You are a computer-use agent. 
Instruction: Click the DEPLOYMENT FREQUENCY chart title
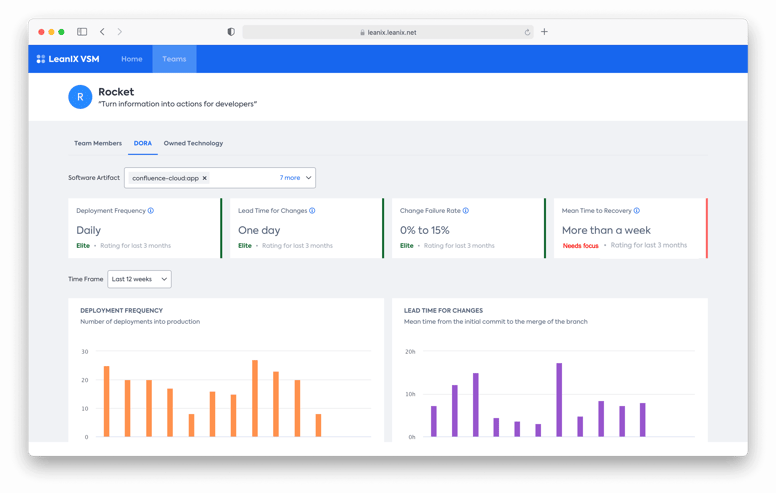tap(121, 310)
